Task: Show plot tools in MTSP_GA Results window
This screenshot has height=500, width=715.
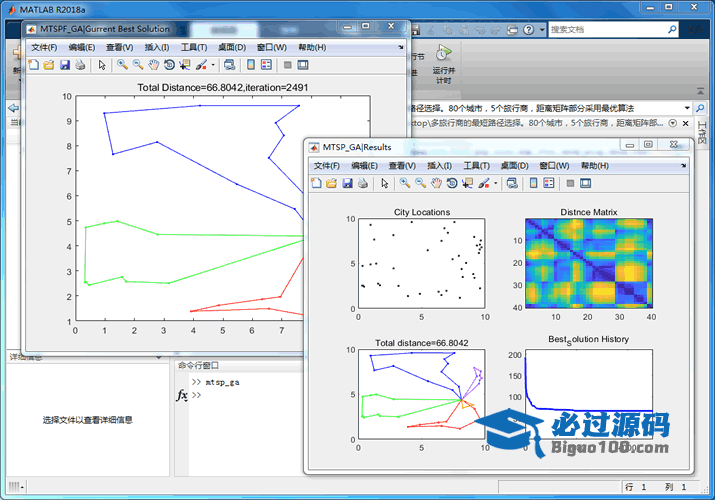Action: coord(585,183)
